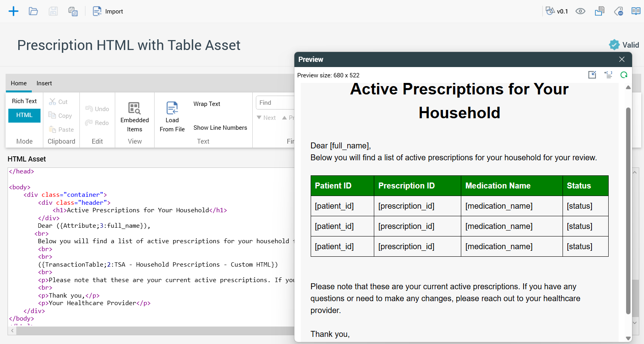This screenshot has height=344, width=644.
Task: Click the Next find result button
Action: 266,118
